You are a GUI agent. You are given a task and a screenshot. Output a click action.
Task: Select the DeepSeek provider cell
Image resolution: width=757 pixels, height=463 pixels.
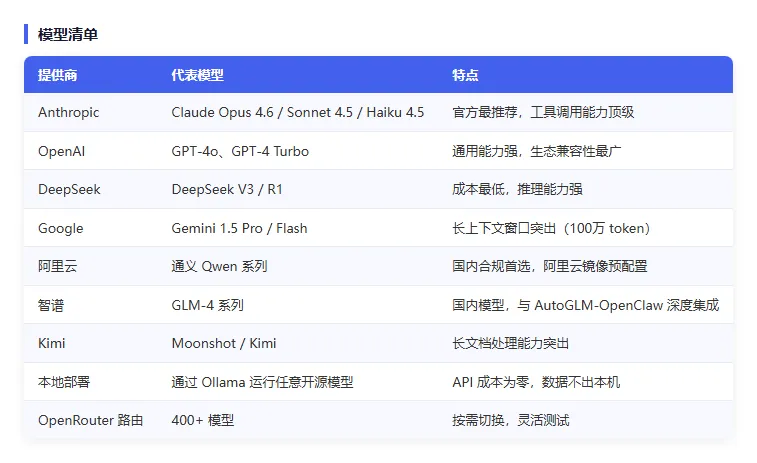[69, 189]
